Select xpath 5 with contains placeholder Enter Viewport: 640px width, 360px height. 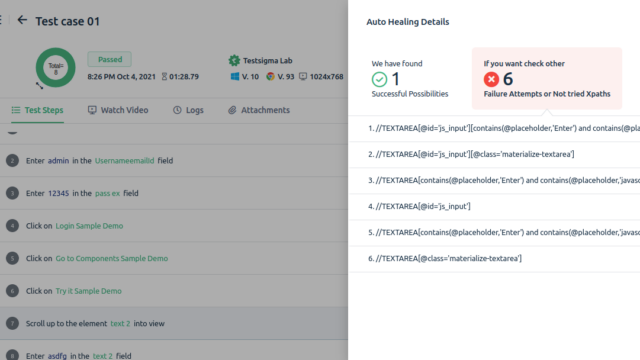tap(494, 232)
